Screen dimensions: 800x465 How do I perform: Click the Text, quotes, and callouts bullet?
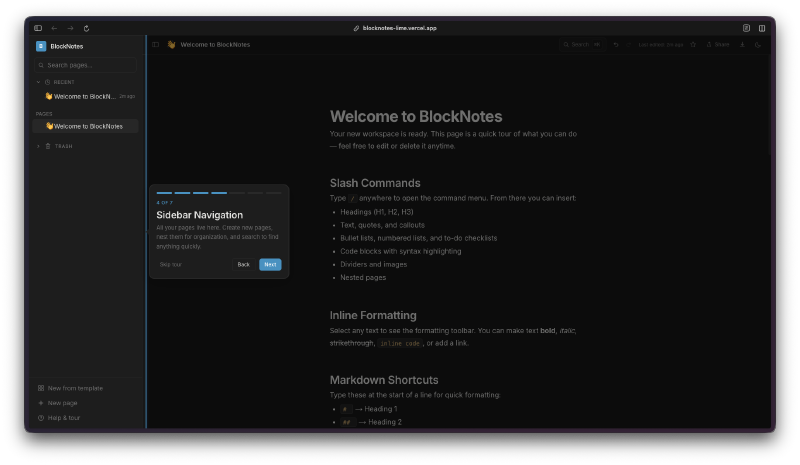coord(382,225)
